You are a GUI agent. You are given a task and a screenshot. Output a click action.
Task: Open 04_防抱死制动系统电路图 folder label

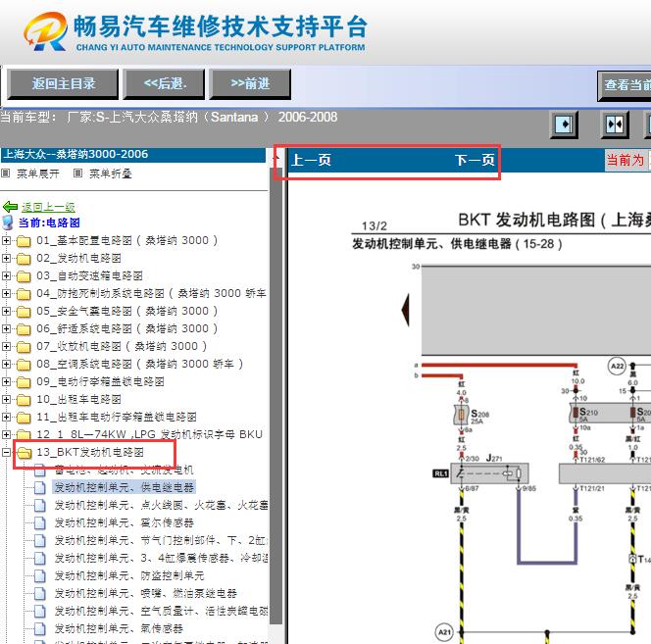[152, 293]
